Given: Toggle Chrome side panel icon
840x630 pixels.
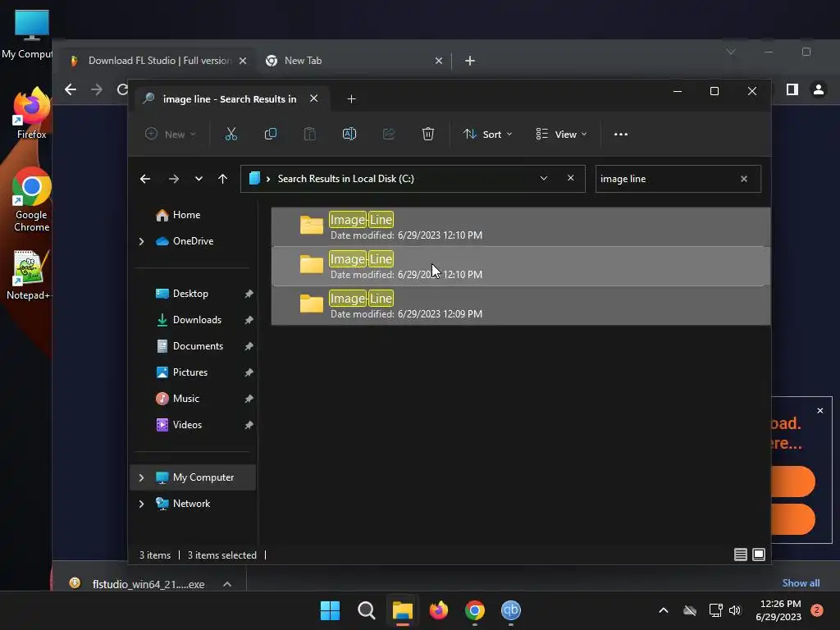Looking at the screenshot, I should tap(792, 89).
